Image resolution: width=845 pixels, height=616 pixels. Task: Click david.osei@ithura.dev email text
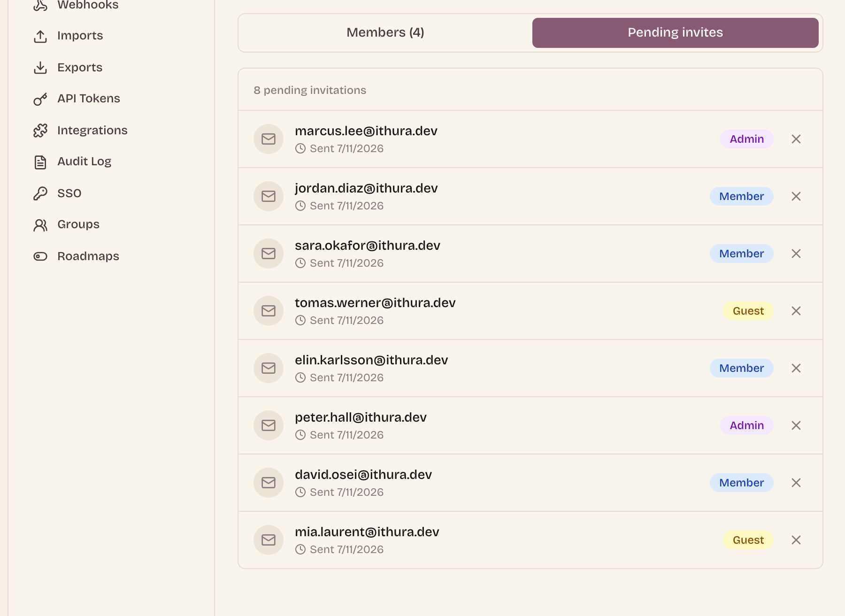point(363,475)
